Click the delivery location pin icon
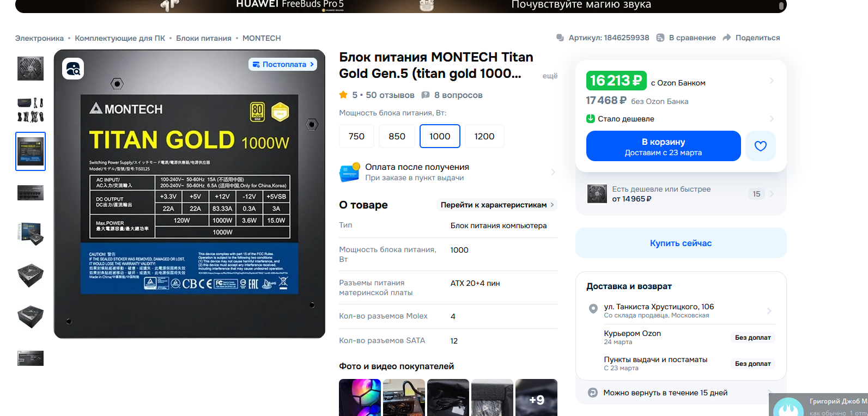The height and width of the screenshot is (416, 868). click(593, 309)
